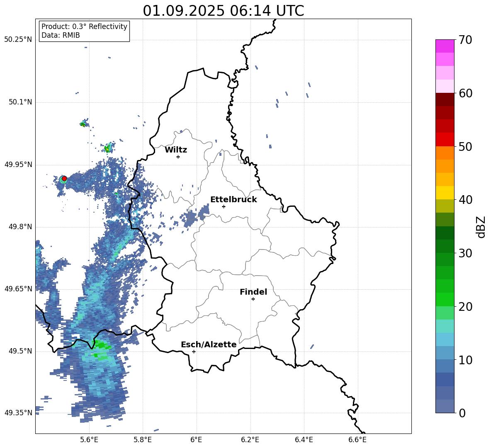Image resolution: width=491 pixels, height=448 pixels.
Task: Click the 49.95°N latitude label
Action: (18, 165)
